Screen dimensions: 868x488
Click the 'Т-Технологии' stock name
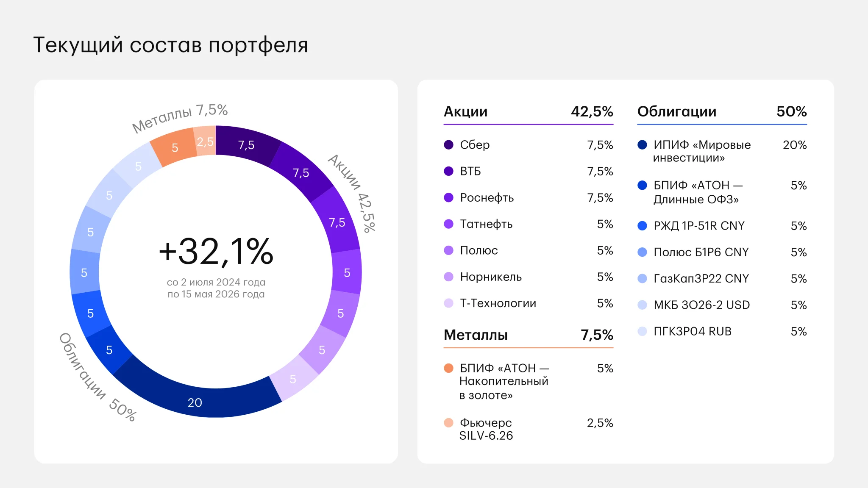pos(498,303)
